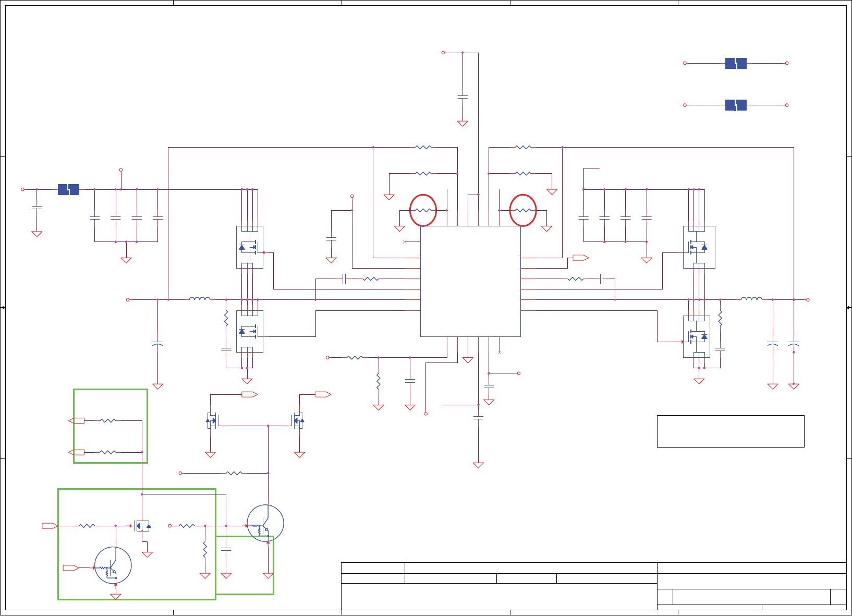852x616 pixels.
Task: Select the topmost resistor above IC's left side
Action: pyautogui.click(x=423, y=147)
